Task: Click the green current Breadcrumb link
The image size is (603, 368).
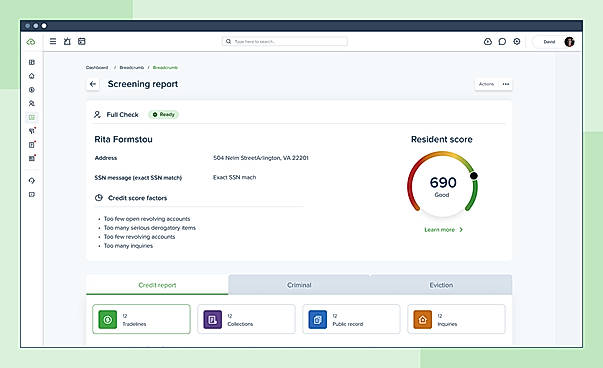Action: (x=165, y=67)
